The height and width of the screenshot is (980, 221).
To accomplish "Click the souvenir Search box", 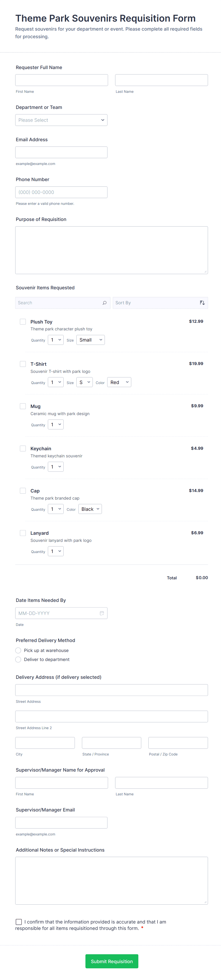I will [59, 303].
